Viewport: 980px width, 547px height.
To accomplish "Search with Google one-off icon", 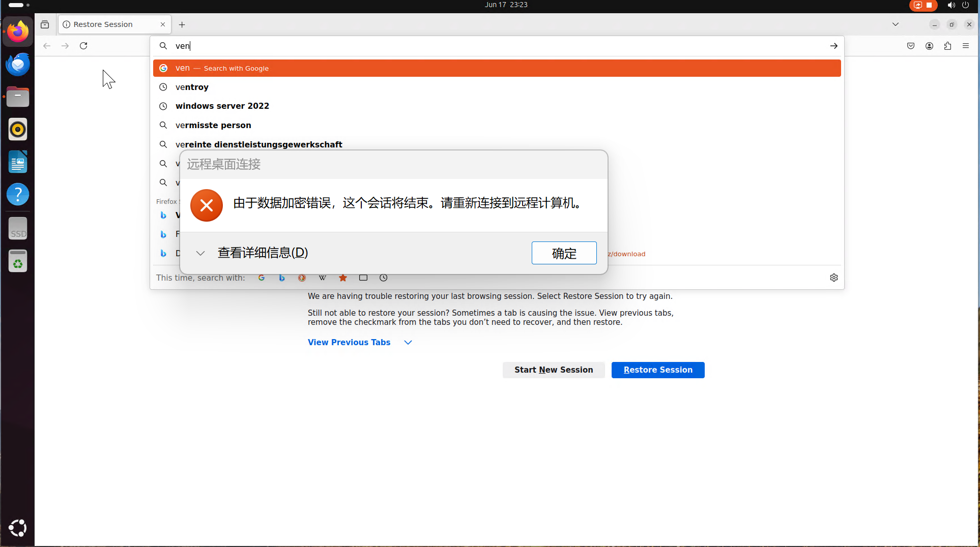I will (262, 278).
